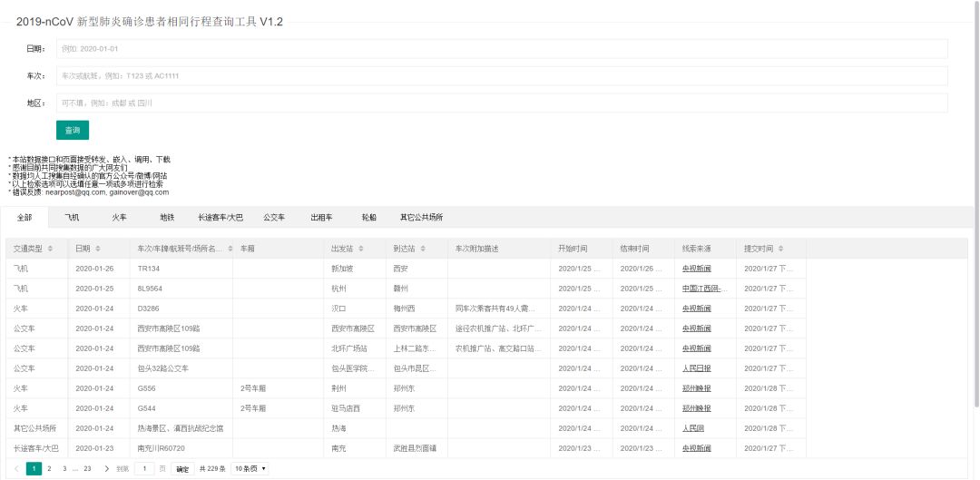980x480 pixels.
Task: Switch to the 飞机 tab
Action: 73,218
